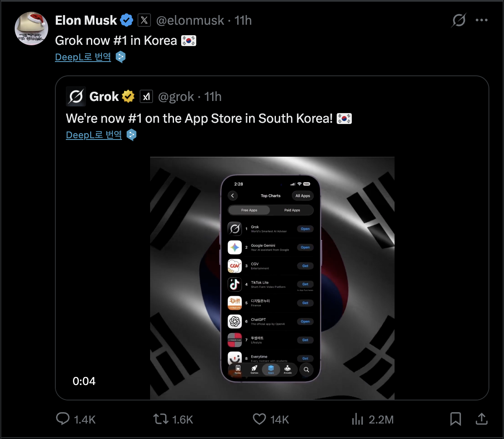The image size is (504, 439).
Task: Play the quoted App Store video
Action: pos(272,278)
